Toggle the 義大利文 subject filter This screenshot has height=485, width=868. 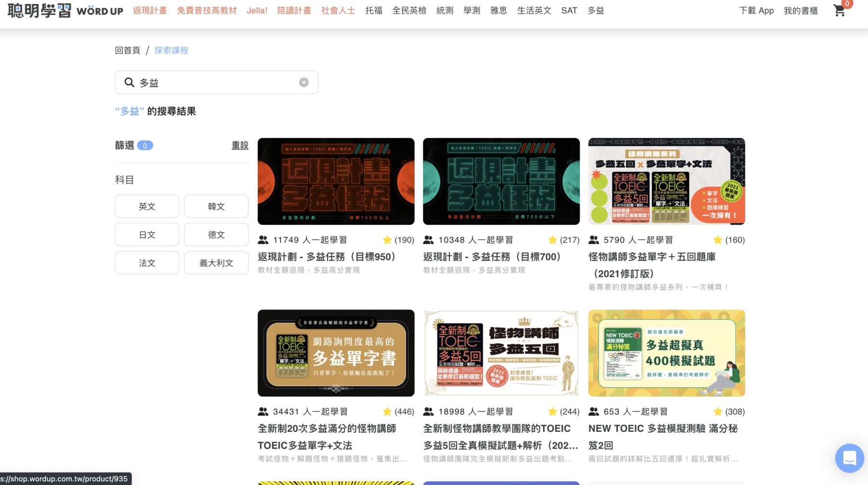click(216, 263)
